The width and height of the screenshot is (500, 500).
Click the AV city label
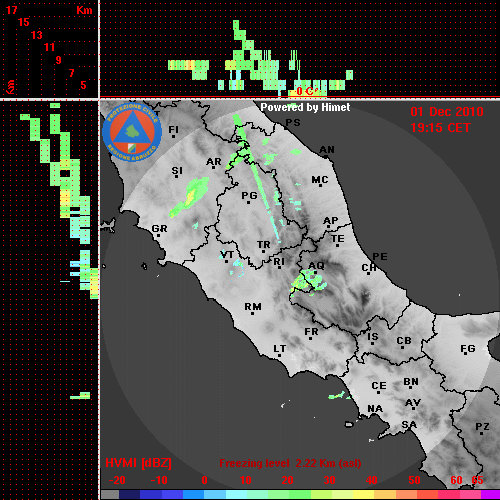(413, 403)
